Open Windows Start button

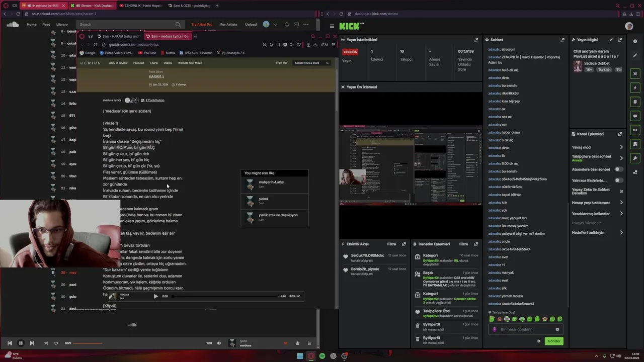pyautogui.click(x=300, y=356)
